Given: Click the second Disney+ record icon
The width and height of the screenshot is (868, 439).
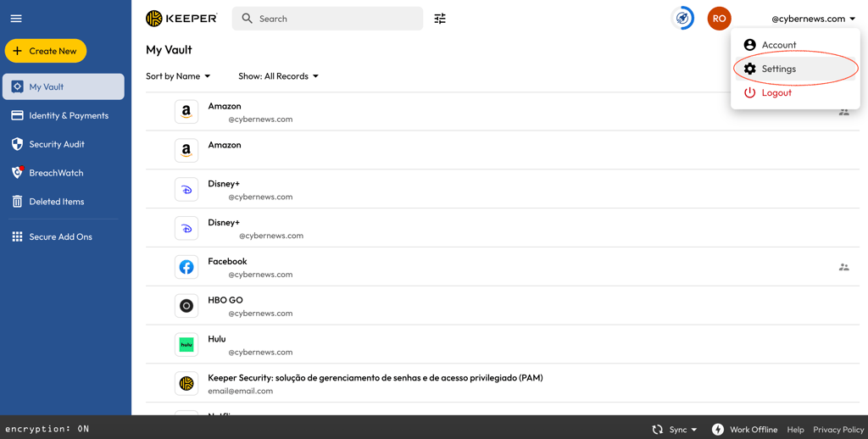Looking at the screenshot, I should [x=186, y=228].
